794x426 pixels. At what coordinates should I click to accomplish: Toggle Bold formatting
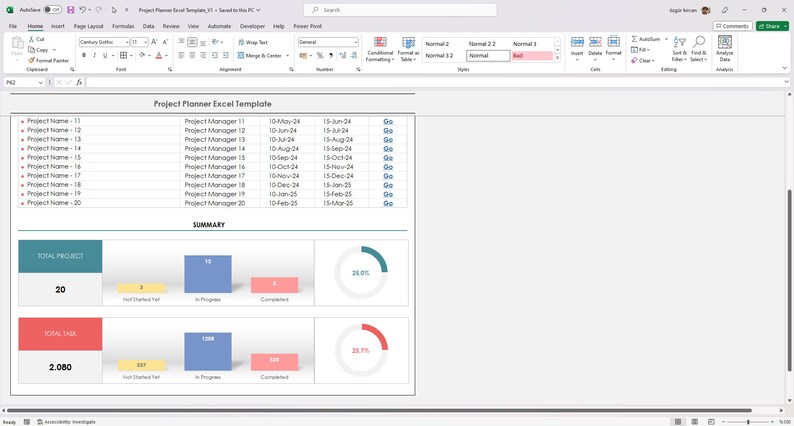[84, 55]
